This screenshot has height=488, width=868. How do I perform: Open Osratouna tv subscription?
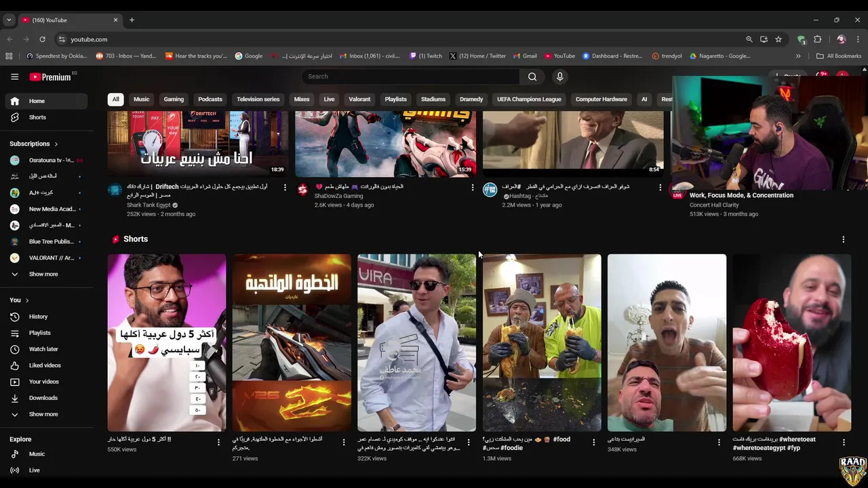tap(45, 161)
